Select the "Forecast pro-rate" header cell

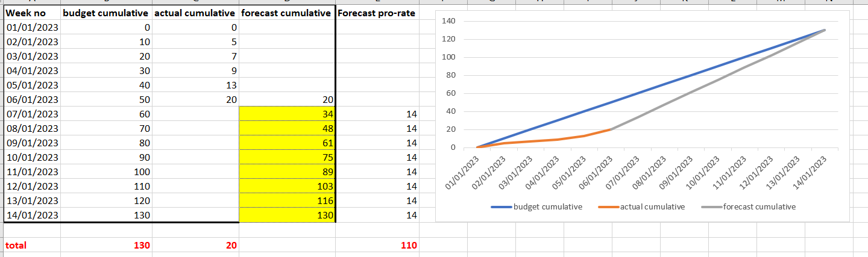click(377, 13)
